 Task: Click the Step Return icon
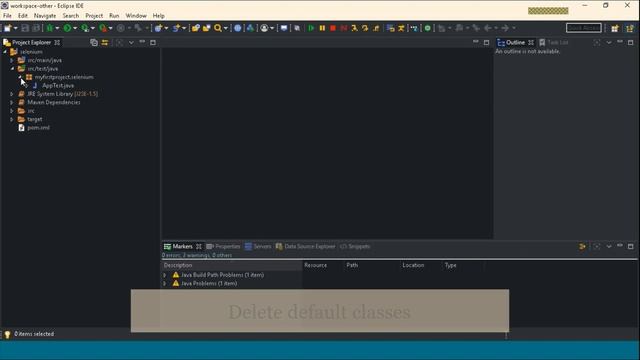click(x=376, y=28)
